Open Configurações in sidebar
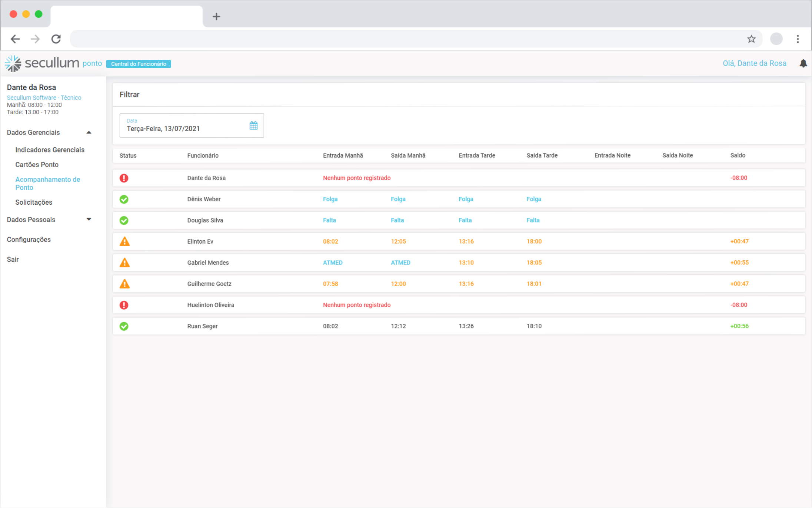812x508 pixels. (29, 240)
